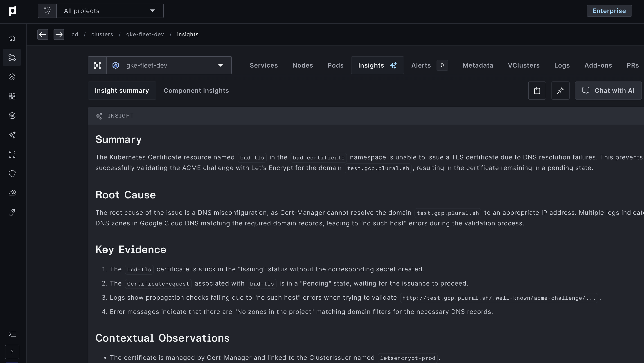Image resolution: width=644 pixels, height=363 pixels.
Task: Open the settings gear icon in sidebar
Action: coord(12,212)
